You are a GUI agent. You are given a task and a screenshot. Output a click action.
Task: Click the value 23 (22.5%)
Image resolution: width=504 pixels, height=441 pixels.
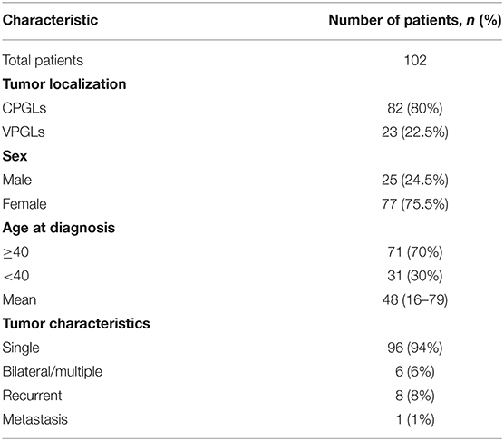[415, 132]
